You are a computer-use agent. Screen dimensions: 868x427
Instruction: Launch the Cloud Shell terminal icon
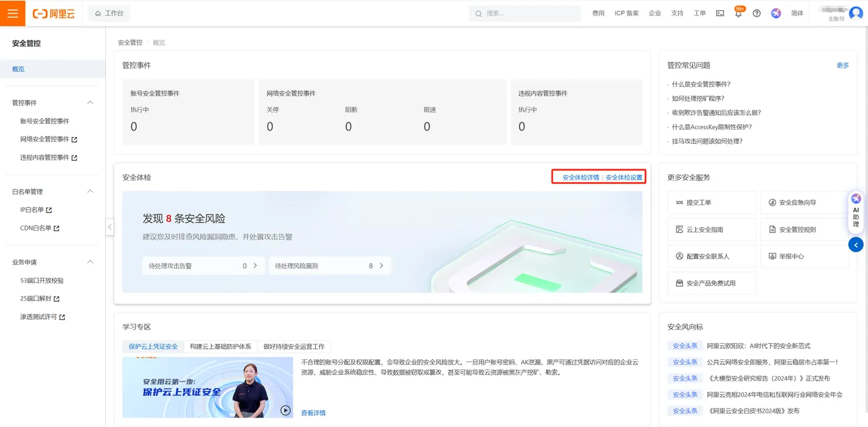(x=720, y=13)
